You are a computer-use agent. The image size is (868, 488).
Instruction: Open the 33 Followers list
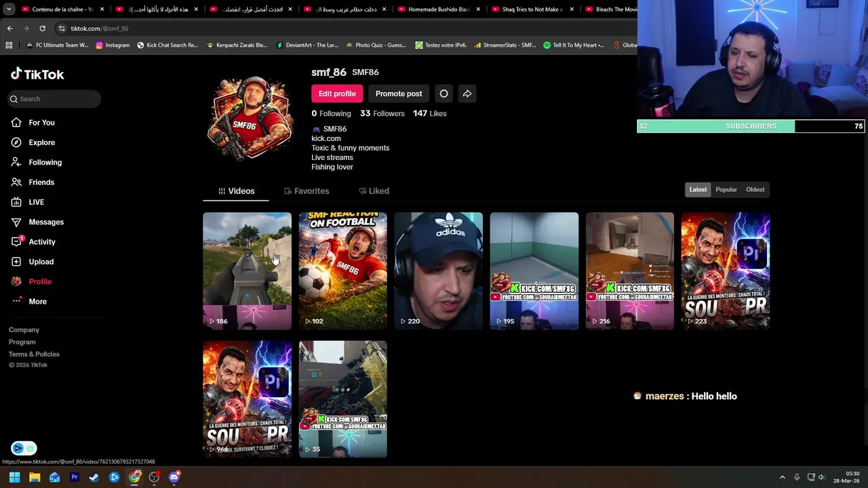coord(382,113)
